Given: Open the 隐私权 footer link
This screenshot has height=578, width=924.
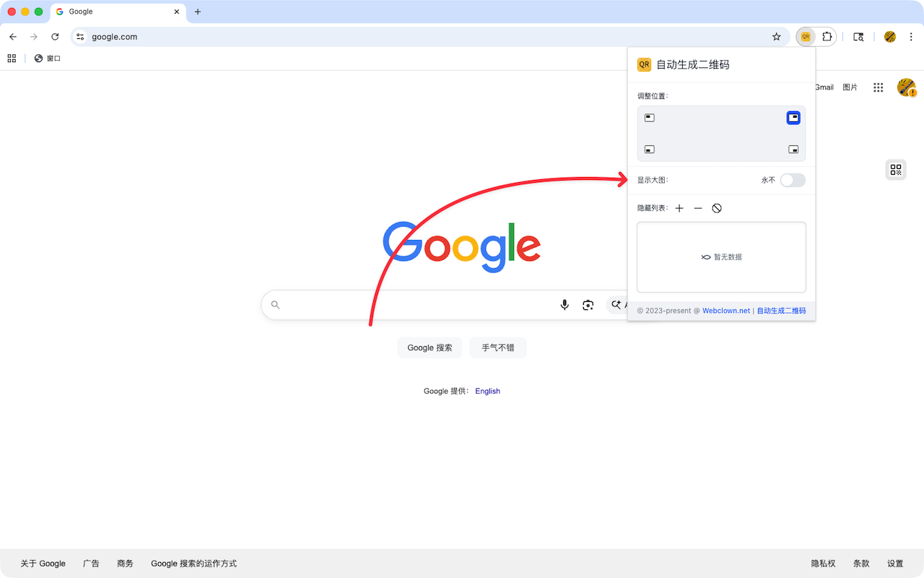Looking at the screenshot, I should tap(823, 564).
